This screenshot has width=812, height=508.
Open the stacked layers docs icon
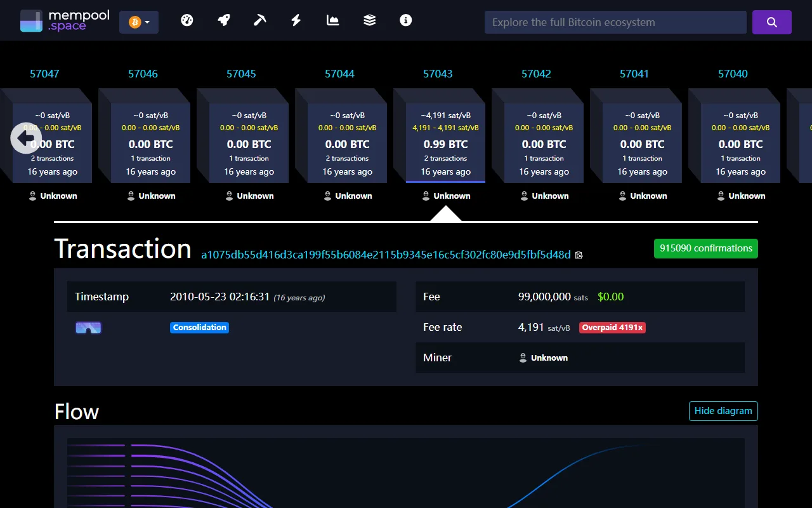370,20
